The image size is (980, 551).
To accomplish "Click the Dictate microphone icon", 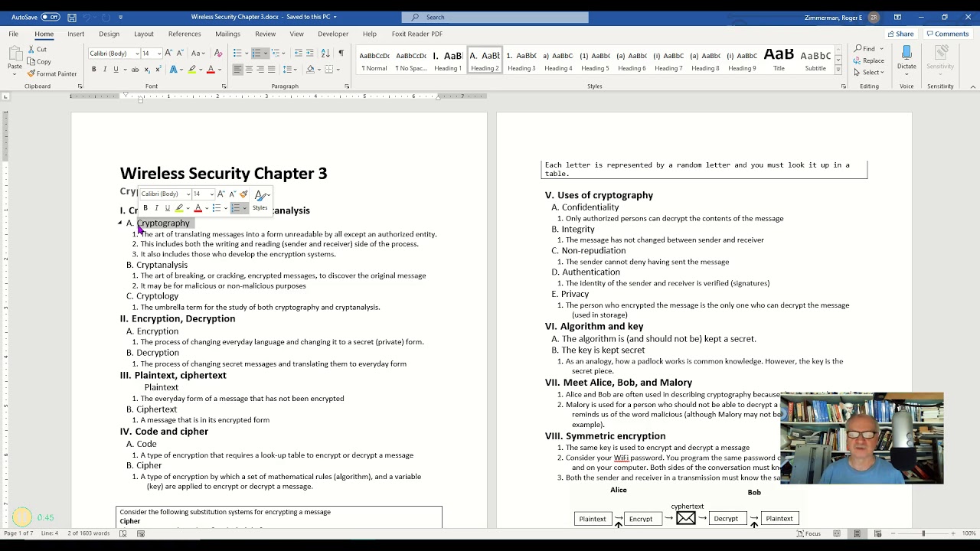I will point(906,57).
